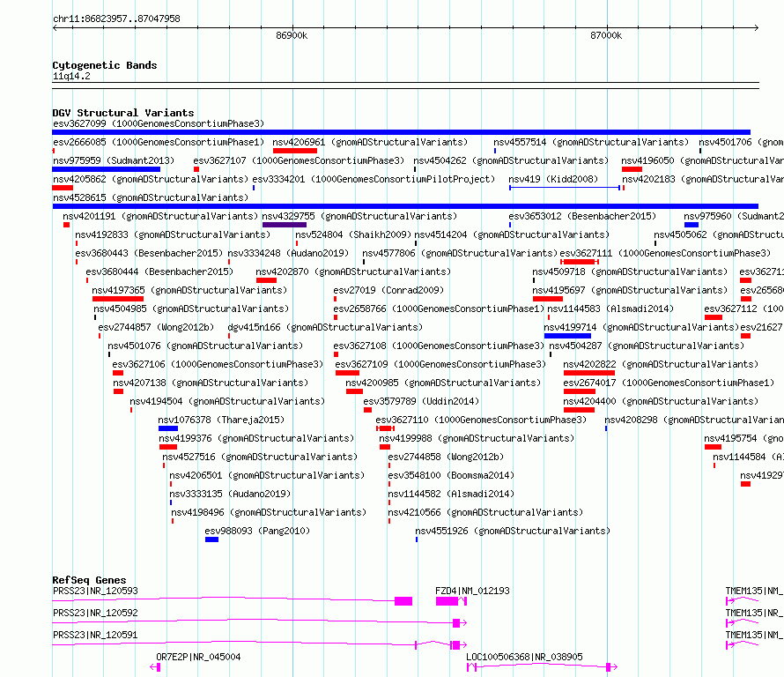
Task: Select the dgv415n166 variant label
Action: point(325,327)
